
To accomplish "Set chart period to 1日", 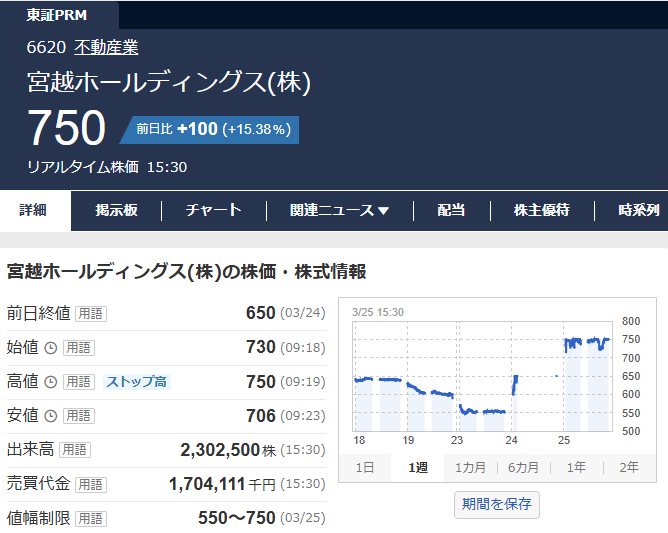I will [x=365, y=468].
